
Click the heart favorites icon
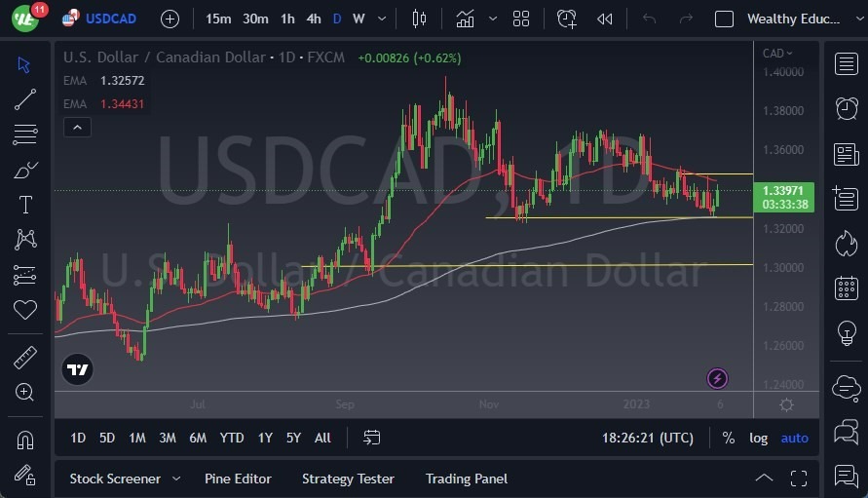pos(25,310)
